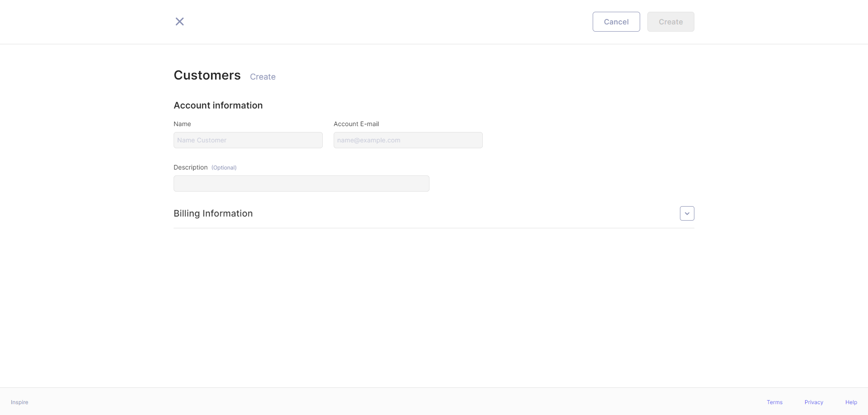Viewport: 868px width, 415px height.
Task: Click the Name field label
Action: (x=182, y=124)
